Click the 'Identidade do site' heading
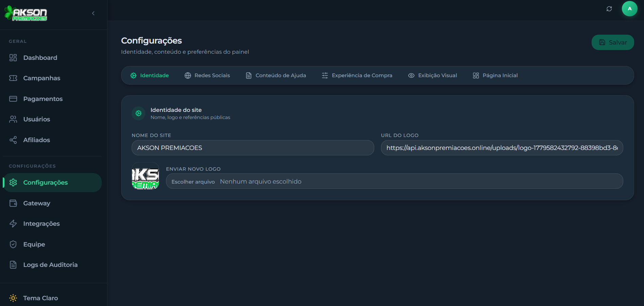The image size is (644, 306). click(176, 110)
